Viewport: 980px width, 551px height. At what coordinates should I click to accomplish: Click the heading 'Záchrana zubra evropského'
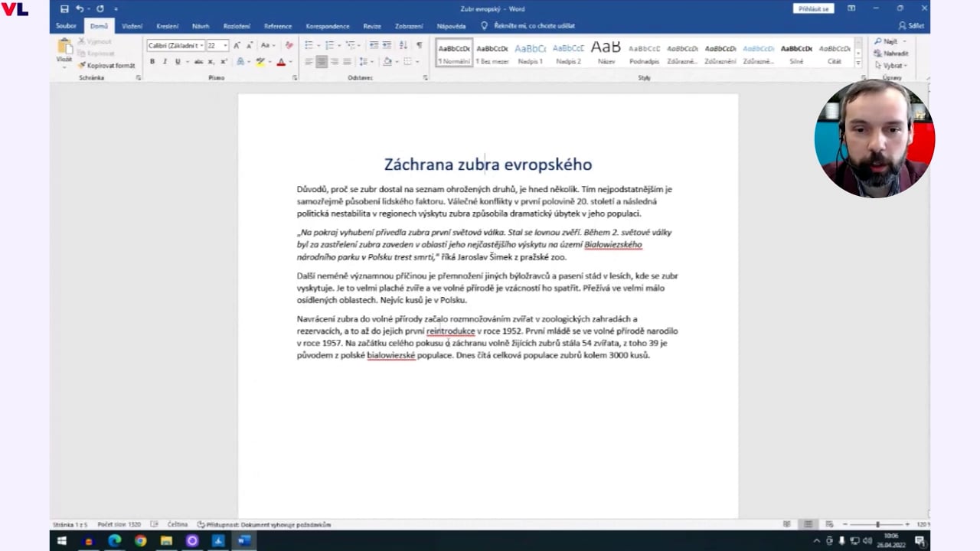pyautogui.click(x=488, y=165)
